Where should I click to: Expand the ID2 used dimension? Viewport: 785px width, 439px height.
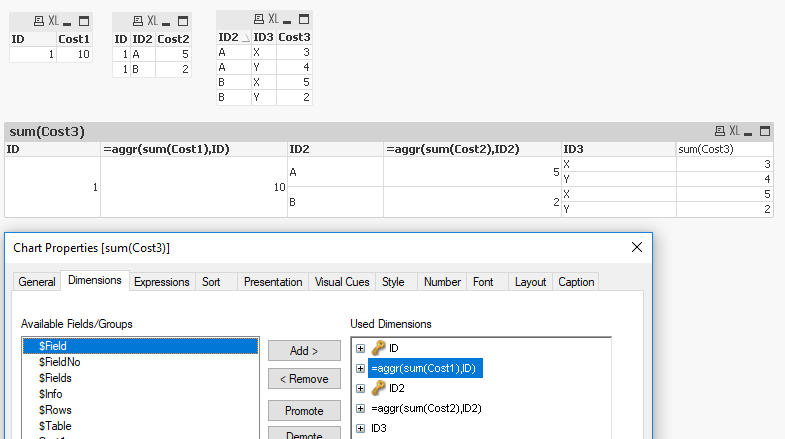(x=360, y=388)
